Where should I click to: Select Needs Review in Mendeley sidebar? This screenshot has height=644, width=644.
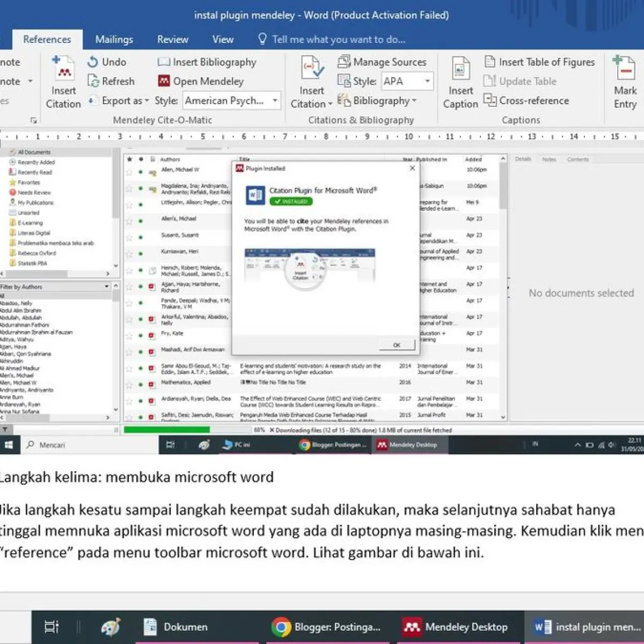pos(34,193)
